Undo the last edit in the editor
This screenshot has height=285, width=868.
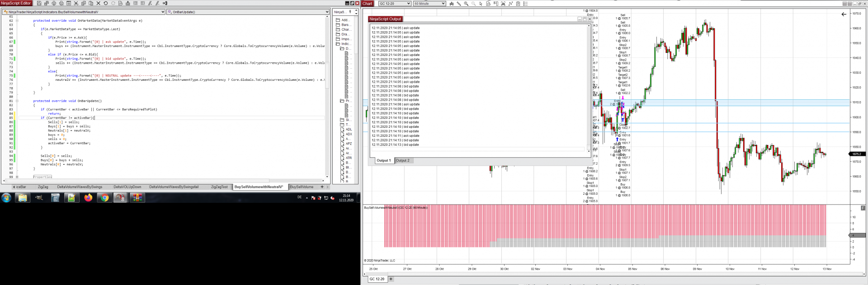tap(105, 3)
